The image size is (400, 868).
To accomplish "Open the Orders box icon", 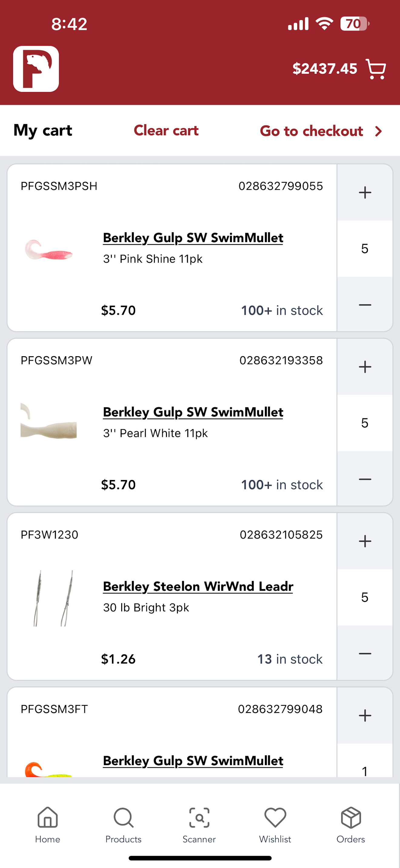I will (x=351, y=825).
